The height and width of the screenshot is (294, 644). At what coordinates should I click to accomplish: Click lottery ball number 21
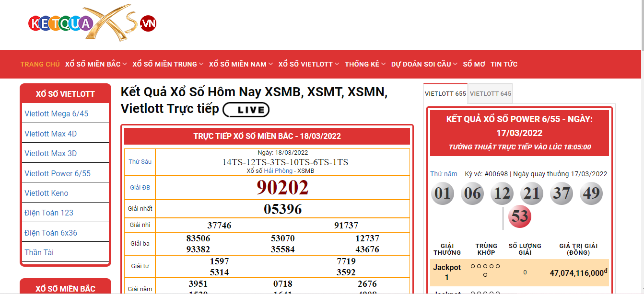click(x=532, y=193)
